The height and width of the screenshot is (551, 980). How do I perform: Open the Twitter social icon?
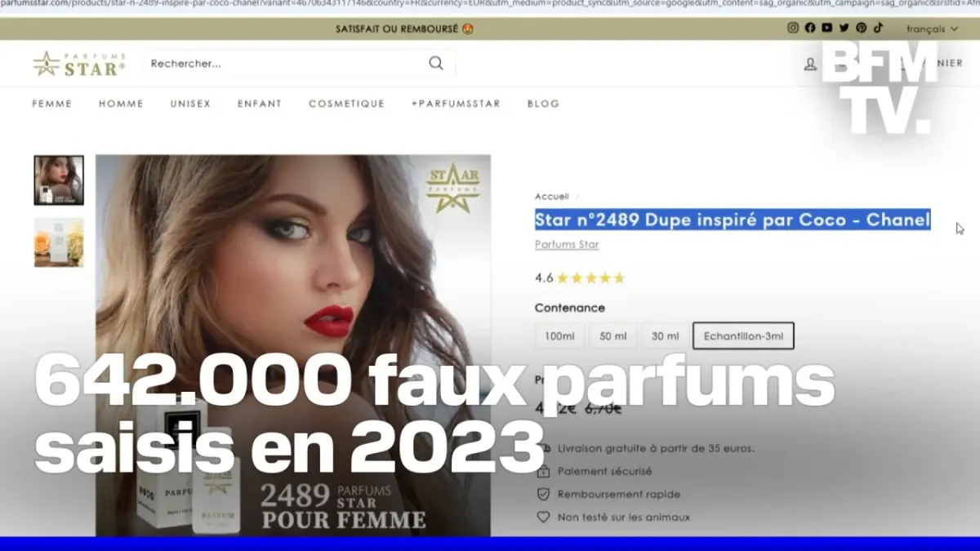(x=844, y=28)
